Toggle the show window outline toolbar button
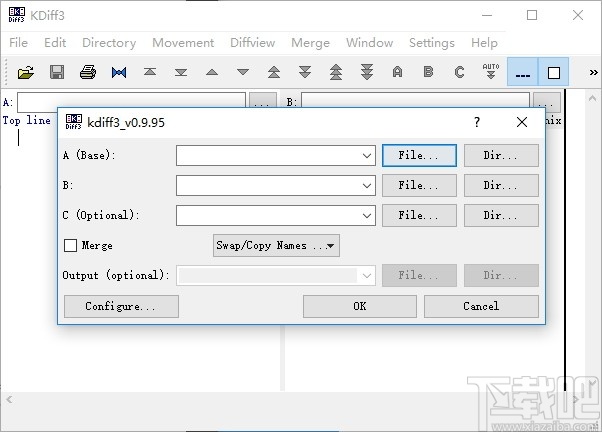 pos(553,72)
